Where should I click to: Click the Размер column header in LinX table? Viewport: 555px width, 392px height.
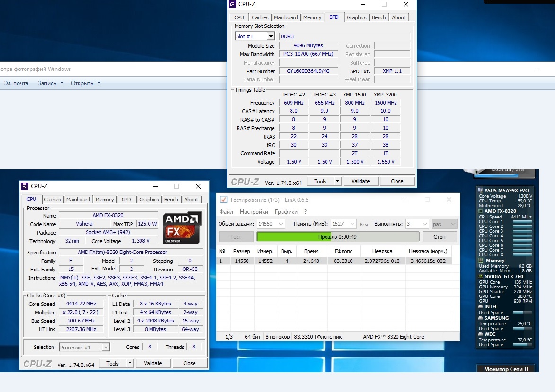click(x=241, y=251)
